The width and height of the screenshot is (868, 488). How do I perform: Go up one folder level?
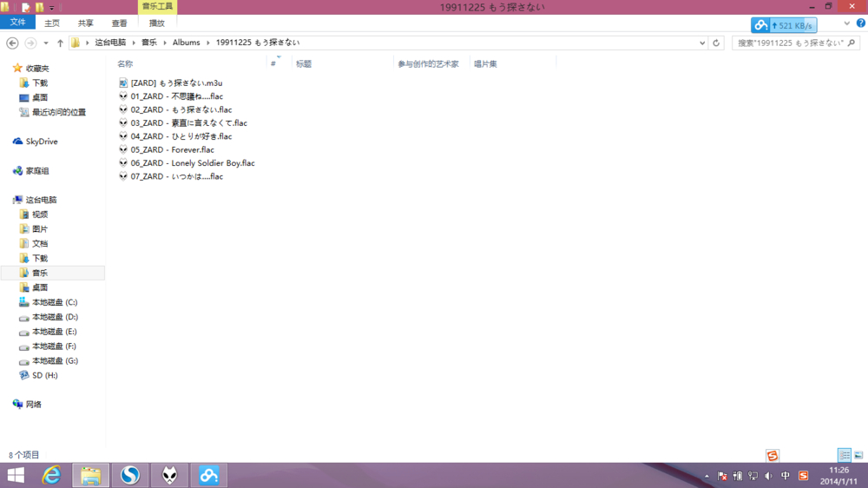[x=60, y=43]
